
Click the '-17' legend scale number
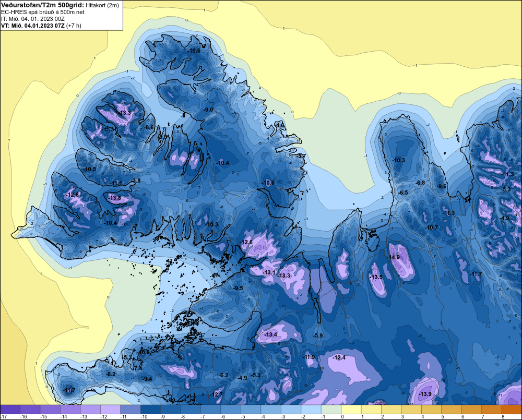point(4,417)
